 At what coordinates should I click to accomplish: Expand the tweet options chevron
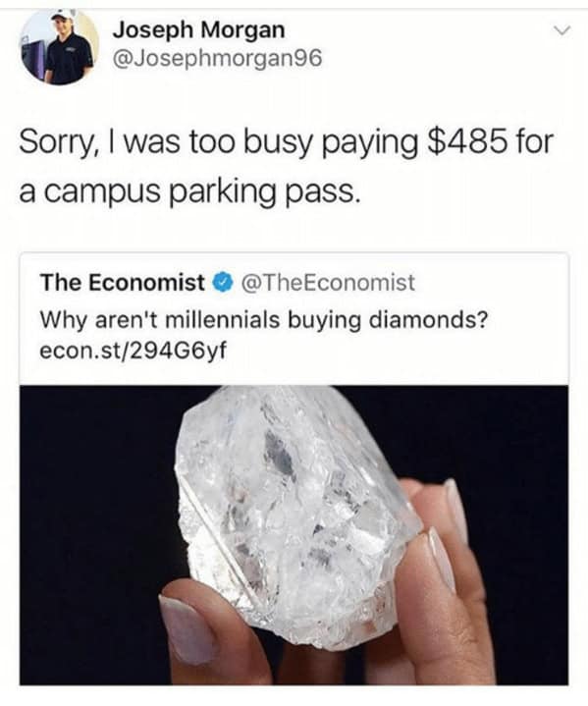(x=561, y=30)
